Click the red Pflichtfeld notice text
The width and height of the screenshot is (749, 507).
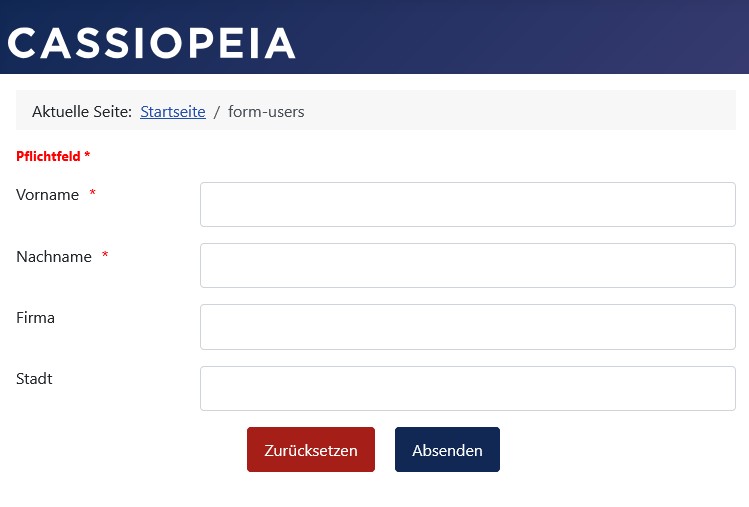[x=48, y=156]
